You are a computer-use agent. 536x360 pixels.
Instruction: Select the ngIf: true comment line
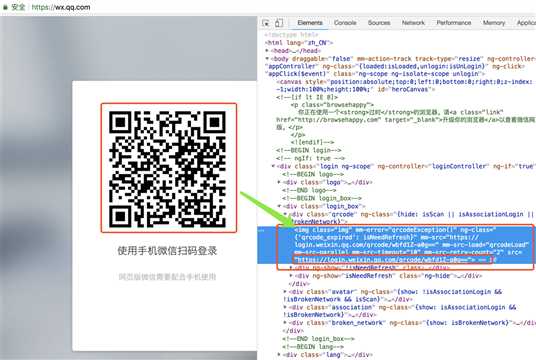(310, 158)
